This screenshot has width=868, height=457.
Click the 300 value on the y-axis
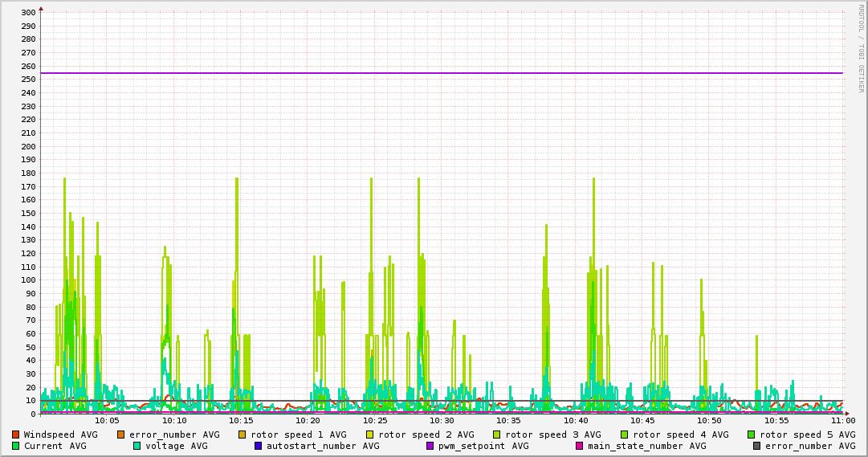[x=27, y=13]
